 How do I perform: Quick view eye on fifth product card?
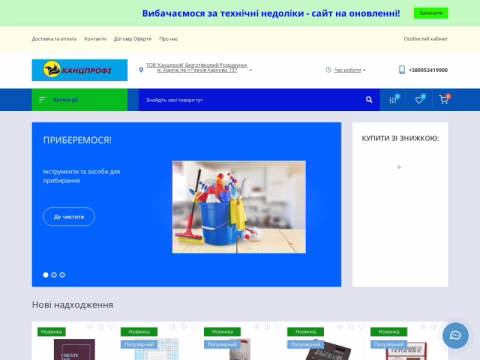pos(423,327)
